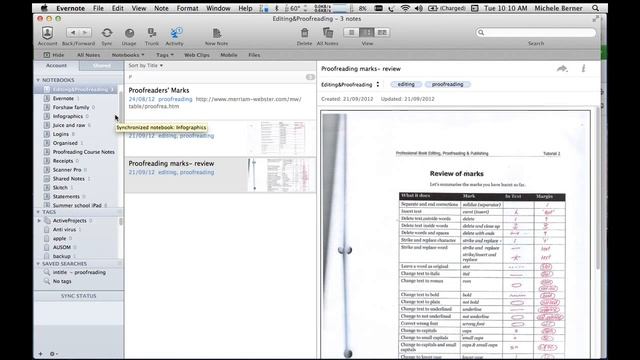The width and height of the screenshot is (640, 360).
Task: Collapse the NOTEBOOKS section
Action: 38,80
